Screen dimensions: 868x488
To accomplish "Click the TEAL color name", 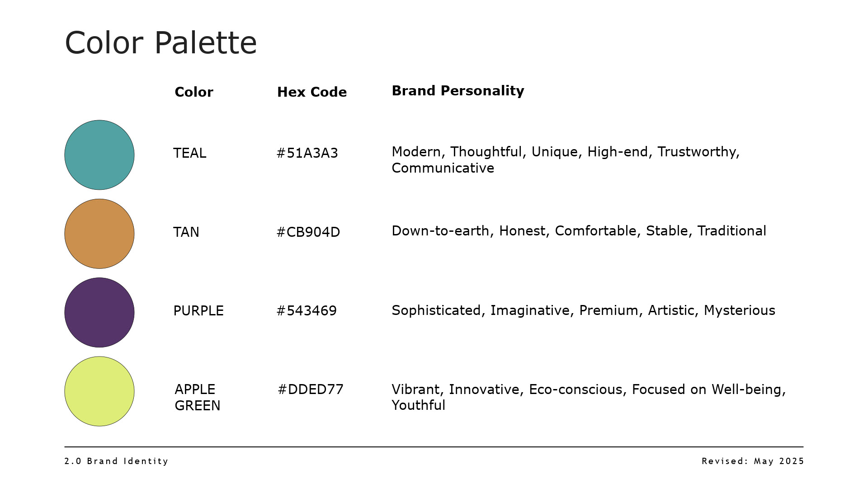I will coord(189,153).
